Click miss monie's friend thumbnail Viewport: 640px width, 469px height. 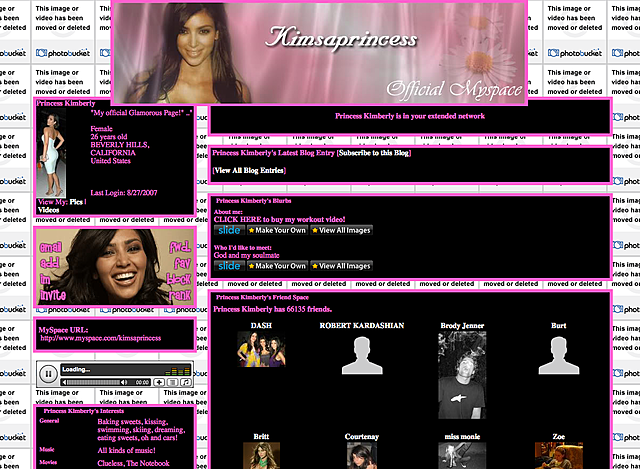(462, 456)
